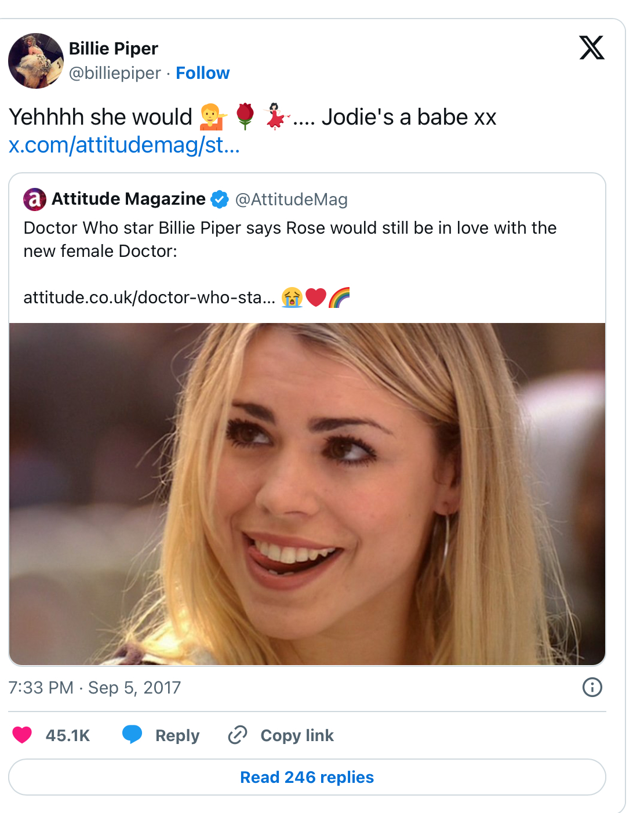Click the @billiepiper handle
This screenshot has width=644, height=813.
click(115, 73)
